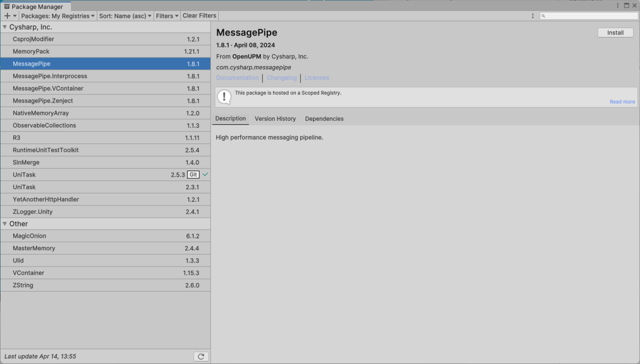640x364 pixels.
Task: Click the package search field
Action: [589, 16]
